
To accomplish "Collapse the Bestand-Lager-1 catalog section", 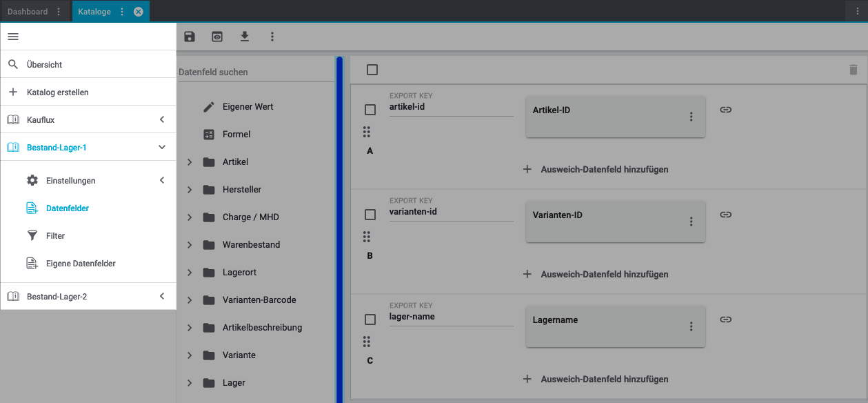I will [x=162, y=147].
